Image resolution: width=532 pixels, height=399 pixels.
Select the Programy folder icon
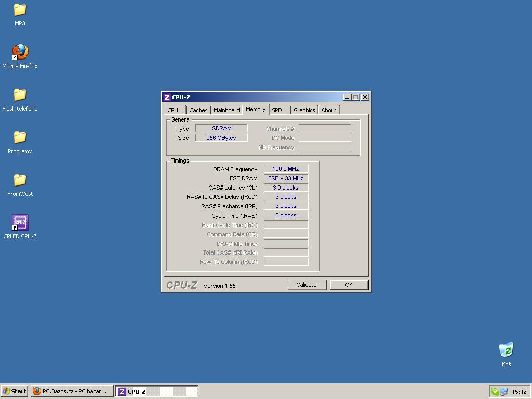tap(20, 137)
